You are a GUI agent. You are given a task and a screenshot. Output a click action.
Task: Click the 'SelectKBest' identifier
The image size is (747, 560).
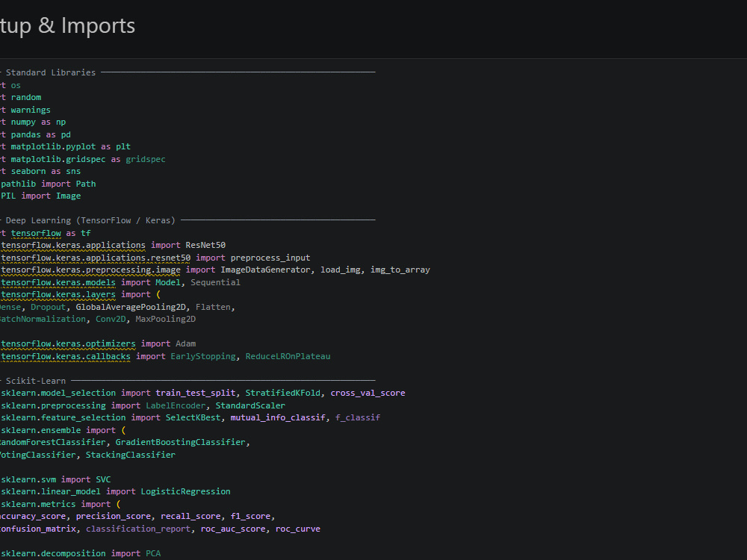[x=193, y=417]
